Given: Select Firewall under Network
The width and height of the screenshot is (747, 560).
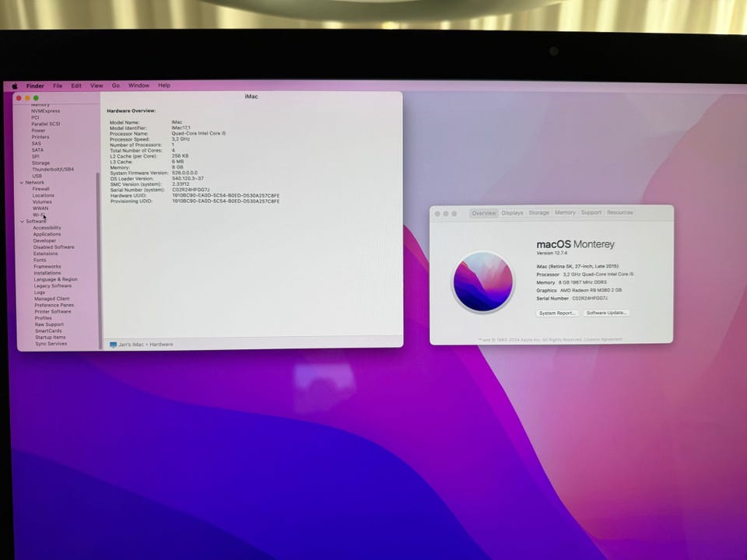Looking at the screenshot, I should click(41, 189).
